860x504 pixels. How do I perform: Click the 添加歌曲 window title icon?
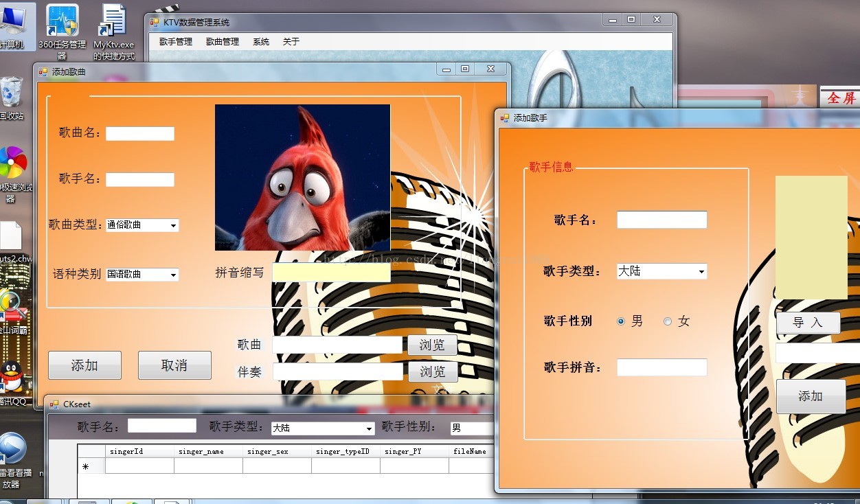[43, 71]
